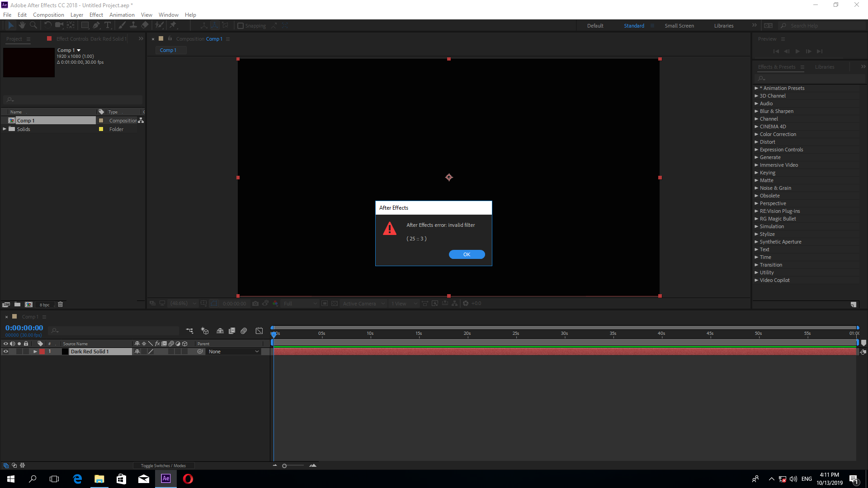The height and width of the screenshot is (488, 868).
Task: Click the Lock toggle for Dark Red Solid 1
Action: tap(26, 352)
